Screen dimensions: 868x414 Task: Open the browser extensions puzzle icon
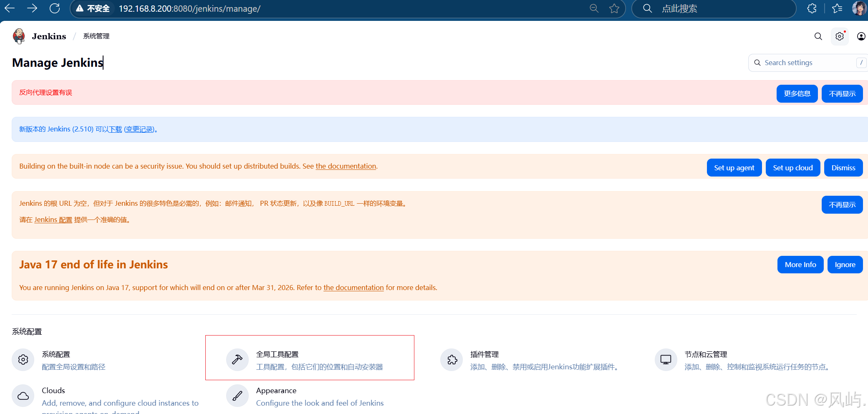click(812, 8)
